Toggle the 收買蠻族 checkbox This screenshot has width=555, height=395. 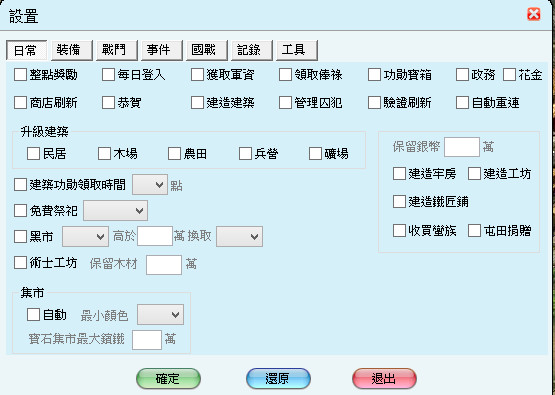(399, 230)
